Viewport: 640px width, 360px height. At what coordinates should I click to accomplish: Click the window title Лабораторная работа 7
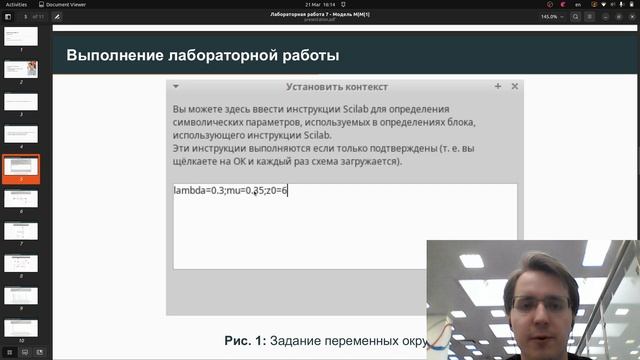point(320,14)
